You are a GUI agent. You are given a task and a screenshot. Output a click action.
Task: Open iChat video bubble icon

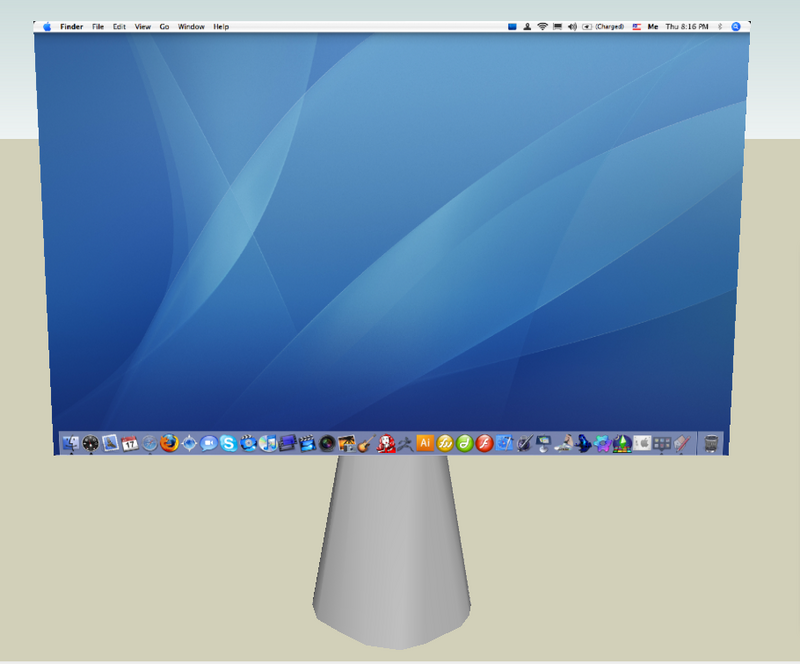(209, 443)
